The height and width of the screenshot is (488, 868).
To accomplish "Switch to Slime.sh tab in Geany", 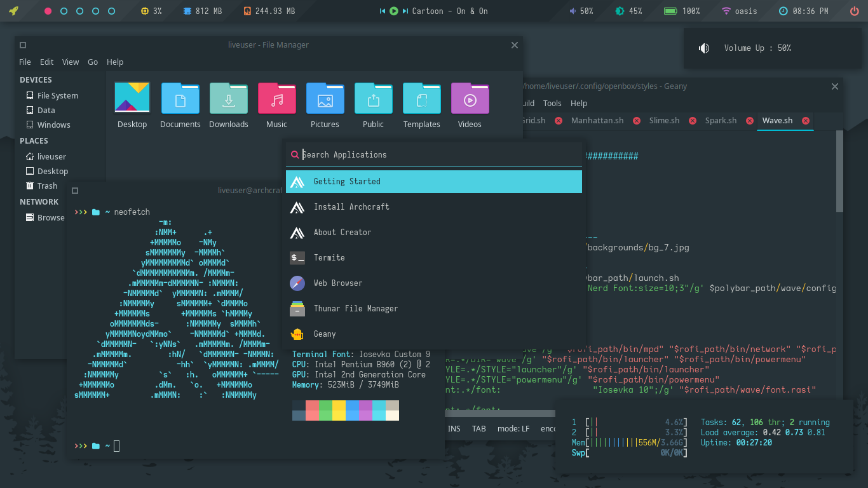I will [x=664, y=121].
